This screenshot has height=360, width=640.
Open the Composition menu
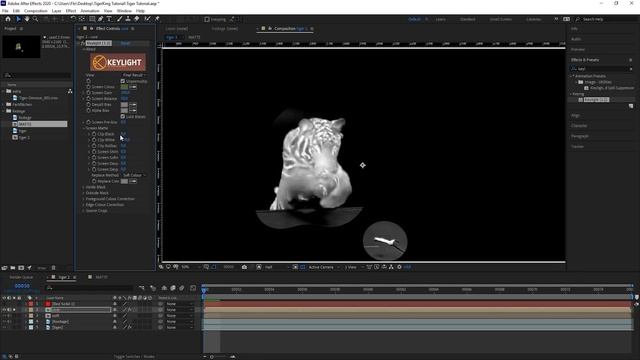36,11
